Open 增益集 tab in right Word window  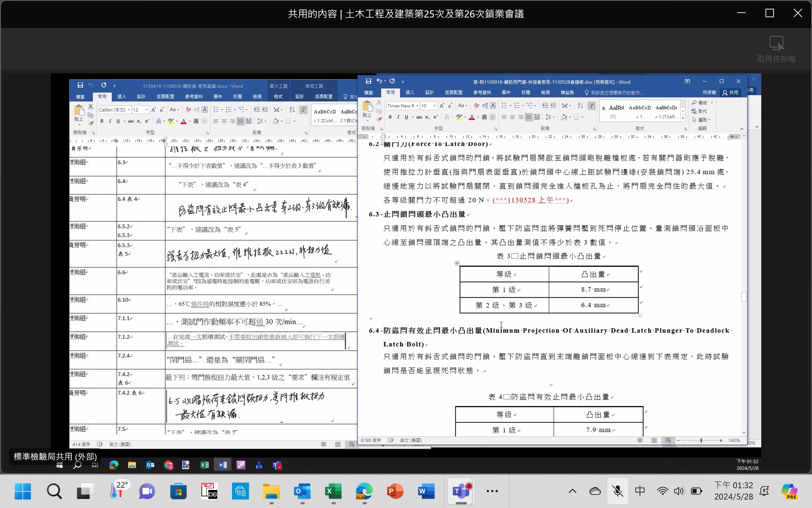(567, 92)
